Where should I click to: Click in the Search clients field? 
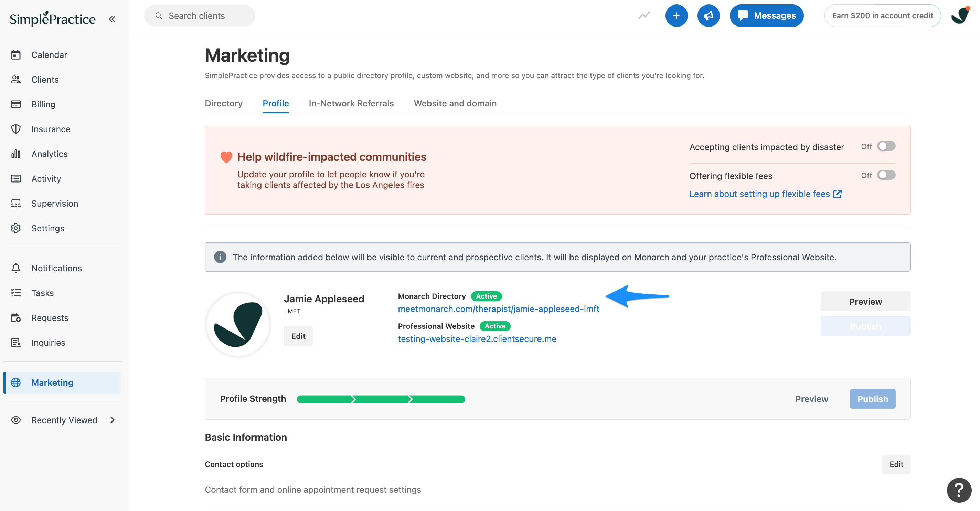(x=199, y=15)
